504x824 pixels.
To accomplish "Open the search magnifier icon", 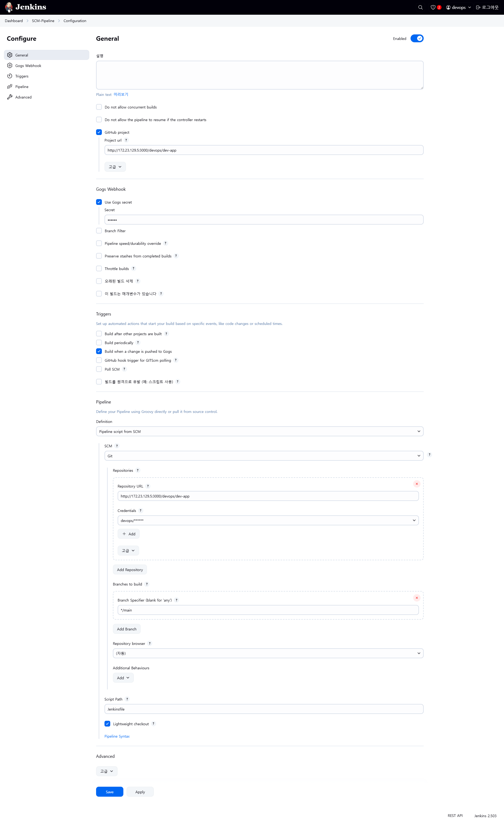I will (x=420, y=7).
